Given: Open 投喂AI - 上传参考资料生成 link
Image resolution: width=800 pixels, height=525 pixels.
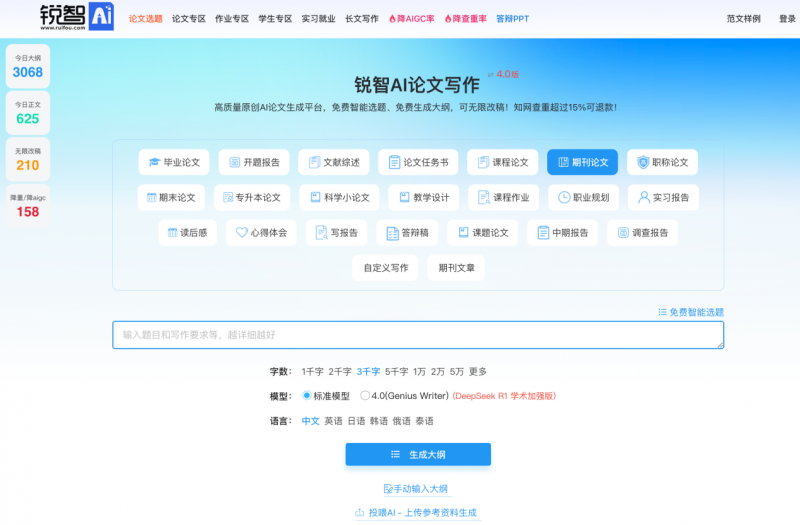Looking at the screenshot, I should (416, 513).
